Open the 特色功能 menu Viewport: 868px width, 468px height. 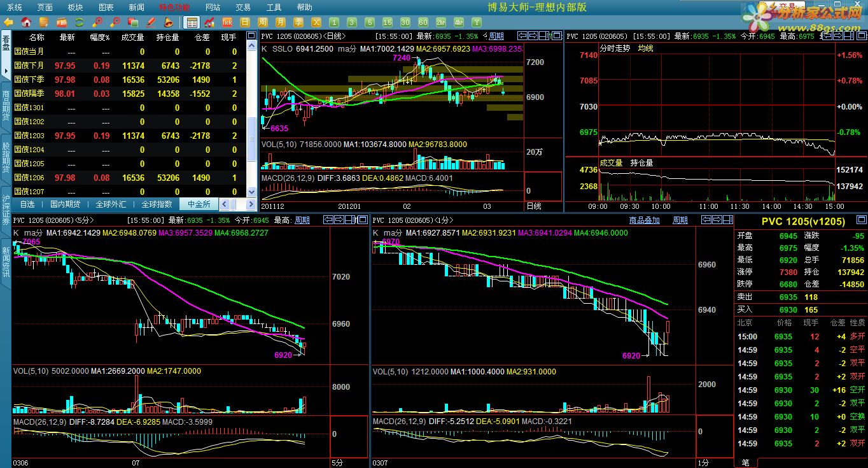point(174,7)
